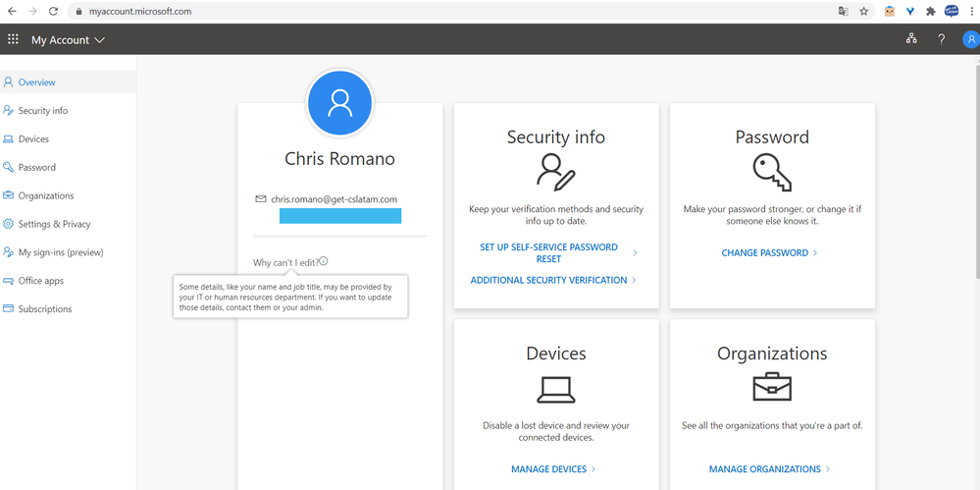Click the Overview person icon in sidebar
Screen dimensions: 980x490
8,82
